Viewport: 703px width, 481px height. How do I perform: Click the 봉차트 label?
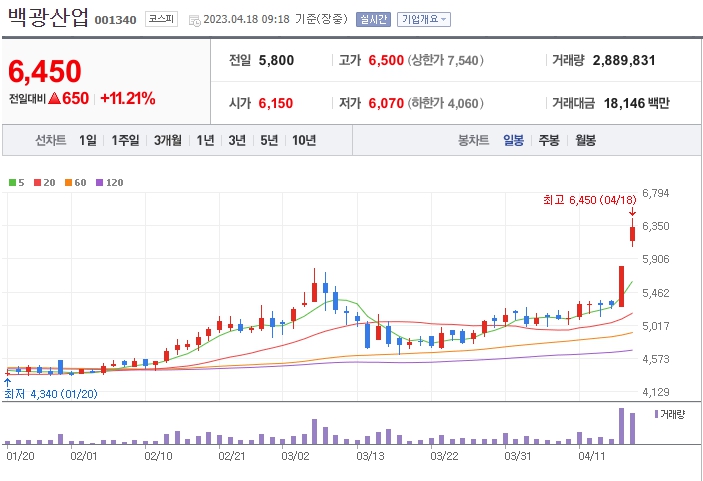click(473, 140)
